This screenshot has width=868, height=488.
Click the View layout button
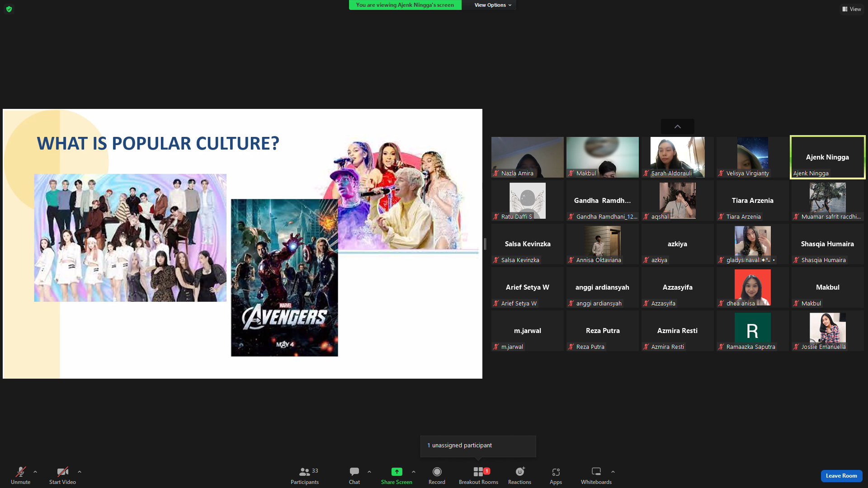tap(852, 9)
